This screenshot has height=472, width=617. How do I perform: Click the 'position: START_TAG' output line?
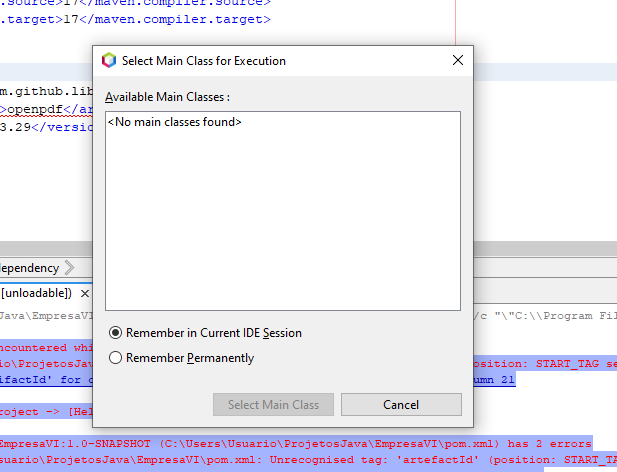pos(545,363)
